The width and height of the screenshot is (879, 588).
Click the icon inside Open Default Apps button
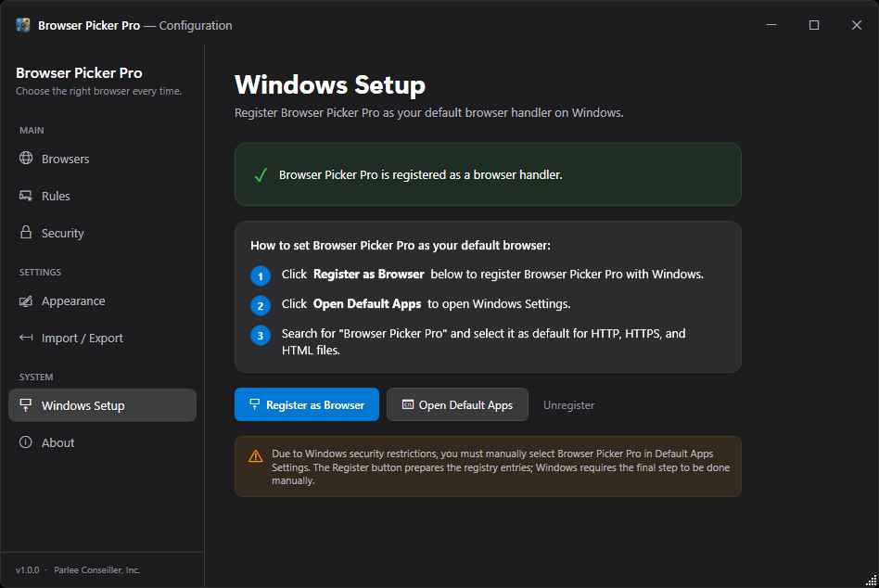[x=408, y=404]
